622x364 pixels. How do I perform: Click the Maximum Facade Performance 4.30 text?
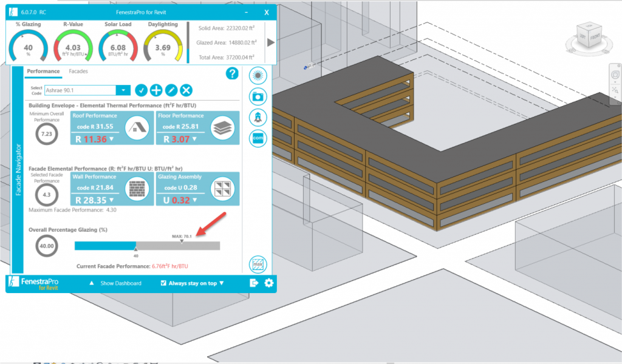(73, 210)
